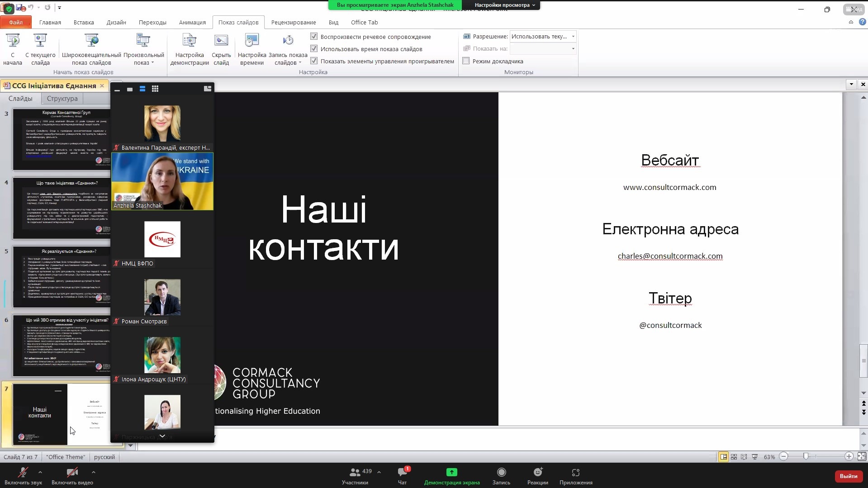Switch to the Анимация ribbon tab
Viewport: 868px width, 488px height.
(192, 22)
